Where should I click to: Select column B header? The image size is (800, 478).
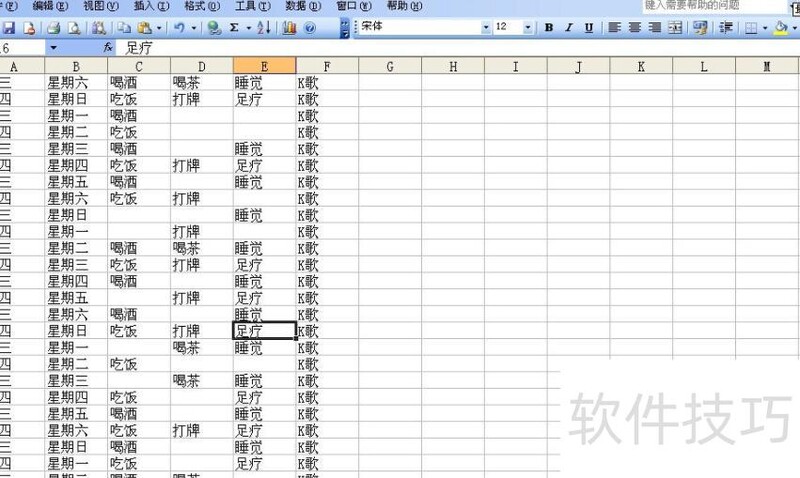(76, 66)
